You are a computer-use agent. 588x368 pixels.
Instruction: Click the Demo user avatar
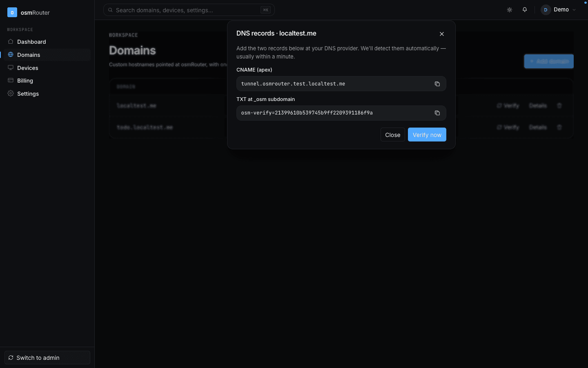546,10
